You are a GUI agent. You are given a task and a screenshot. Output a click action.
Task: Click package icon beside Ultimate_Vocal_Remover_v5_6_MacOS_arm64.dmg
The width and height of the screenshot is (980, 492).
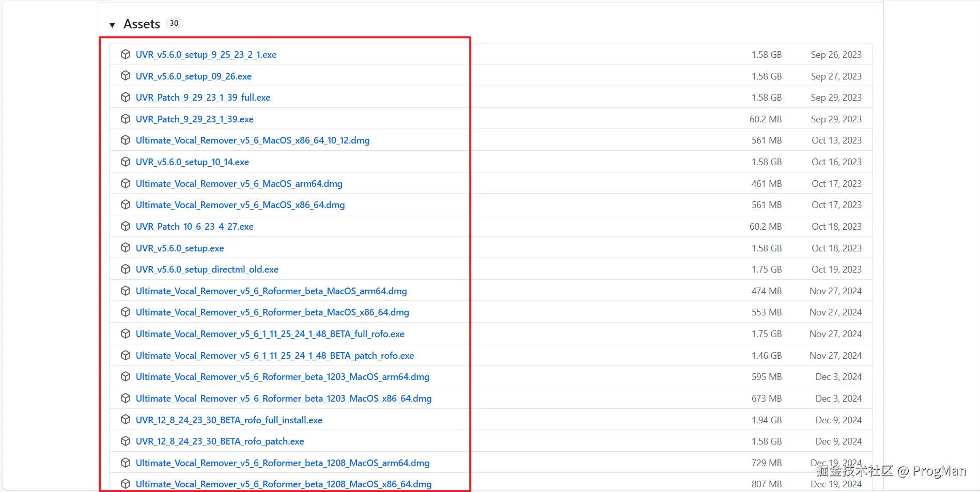tap(126, 183)
